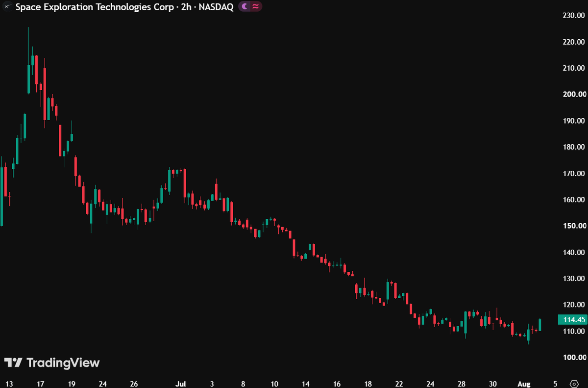Click the SpaceX symbol logo icon

click(7, 7)
